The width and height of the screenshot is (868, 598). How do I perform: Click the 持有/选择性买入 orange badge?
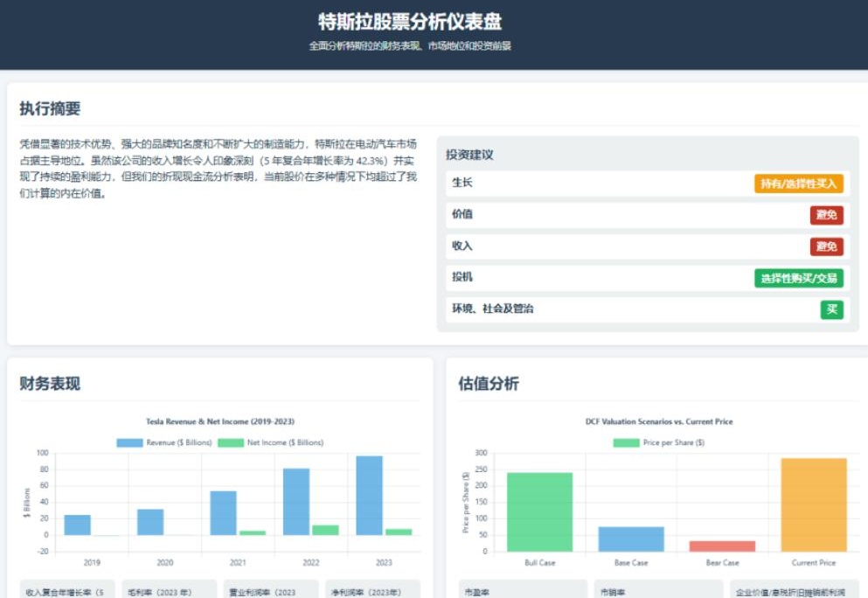point(798,184)
